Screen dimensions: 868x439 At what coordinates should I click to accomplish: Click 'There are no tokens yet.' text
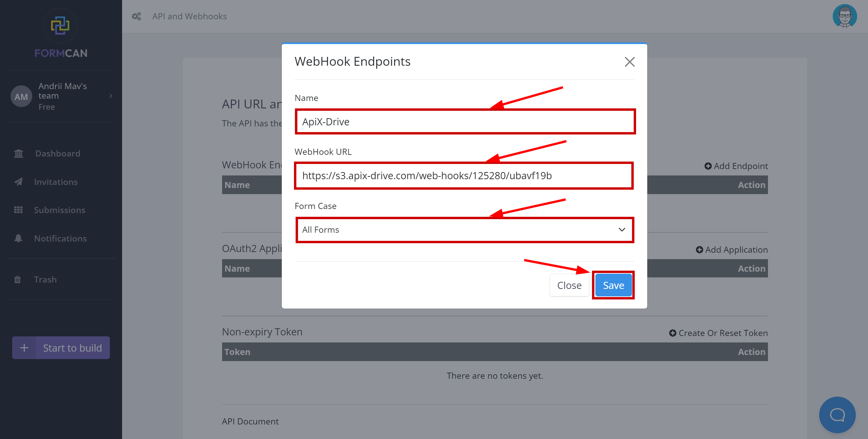pos(495,376)
